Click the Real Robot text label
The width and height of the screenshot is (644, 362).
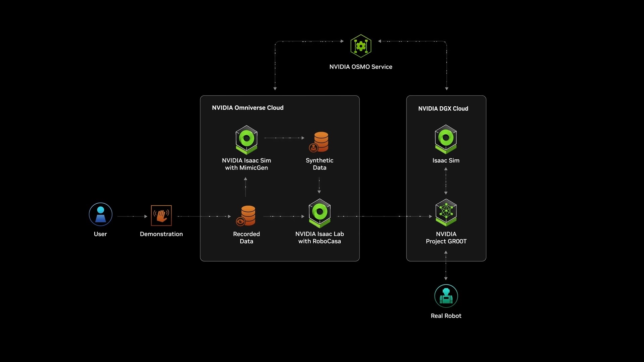[x=446, y=316]
